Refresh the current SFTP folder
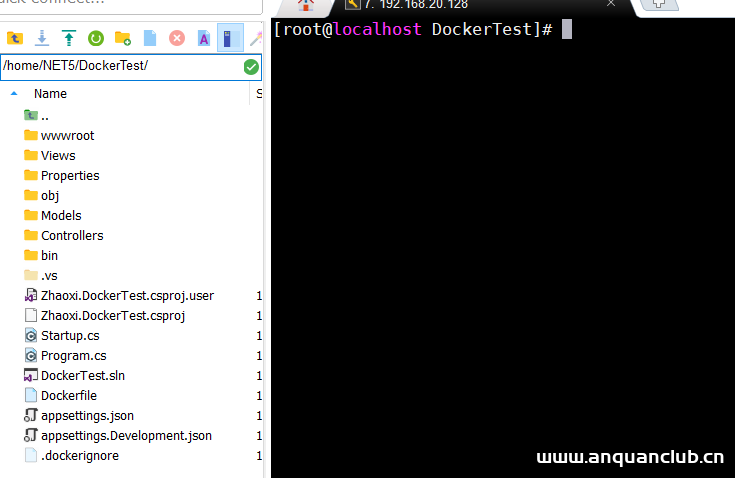 [x=96, y=38]
